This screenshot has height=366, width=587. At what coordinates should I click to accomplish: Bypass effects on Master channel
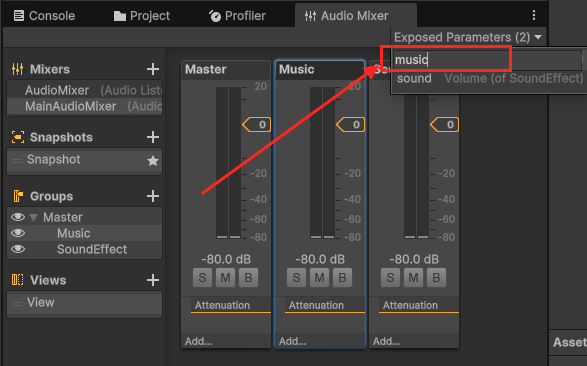coord(249,278)
